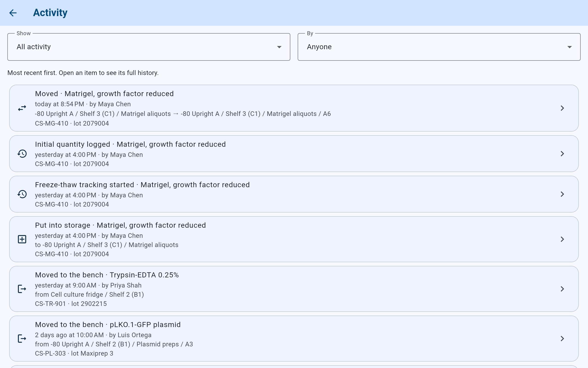This screenshot has width=588, height=368.
Task: Open chevron for Initial quantity logged entry
Action: click(x=562, y=154)
